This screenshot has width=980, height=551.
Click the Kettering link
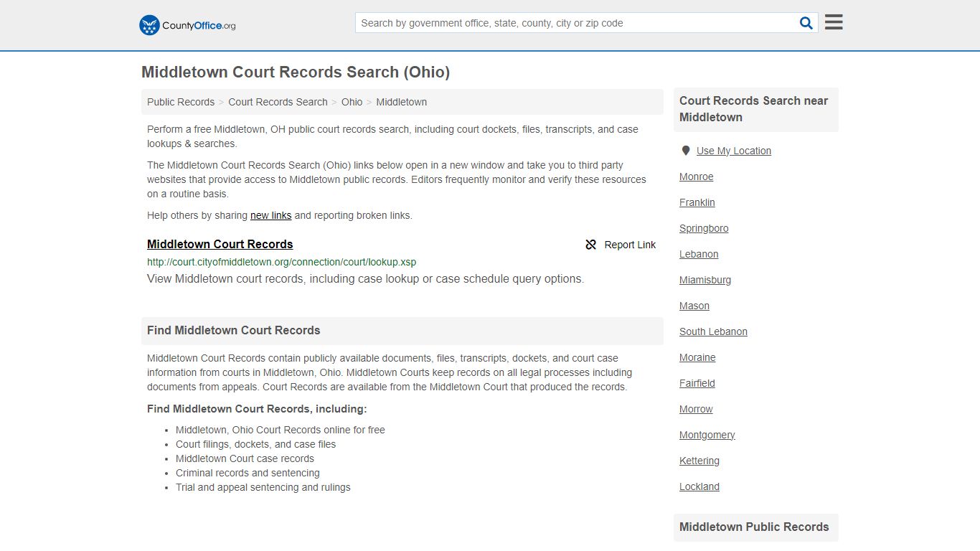point(699,461)
